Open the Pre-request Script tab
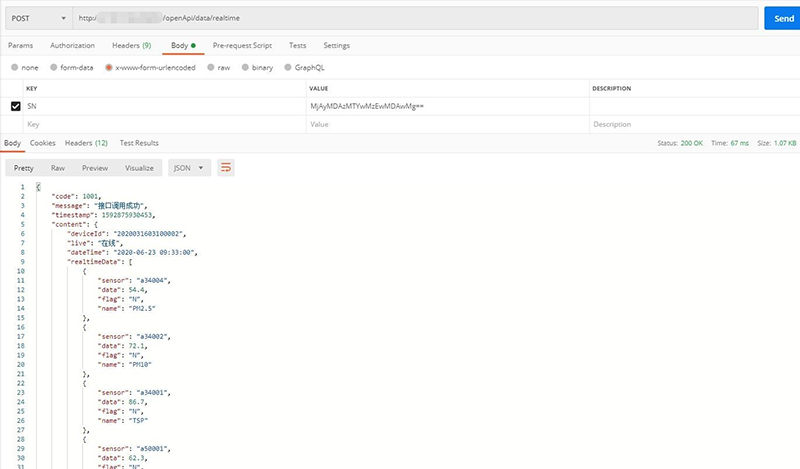The height and width of the screenshot is (469, 800). pyautogui.click(x=242, y=45)
